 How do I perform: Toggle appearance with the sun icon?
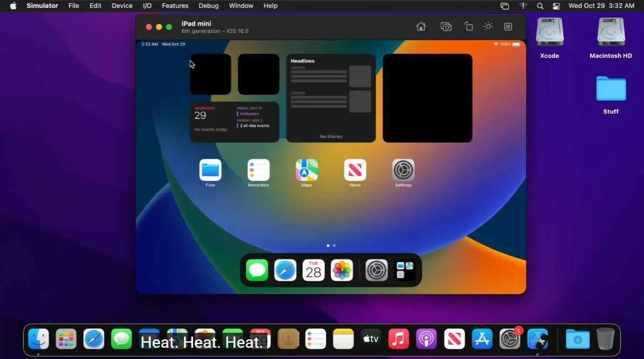point(488,27)
